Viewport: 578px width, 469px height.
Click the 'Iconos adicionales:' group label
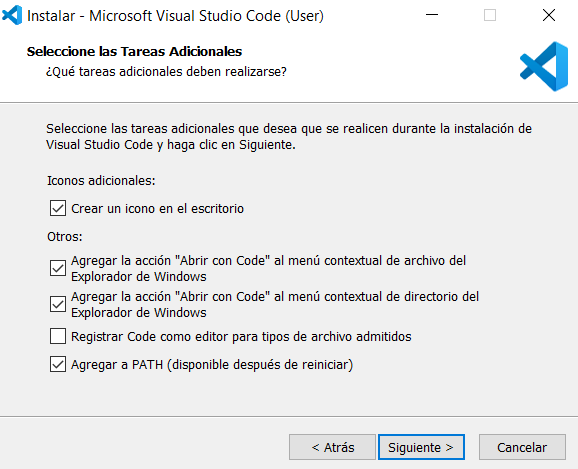point(101,181)
